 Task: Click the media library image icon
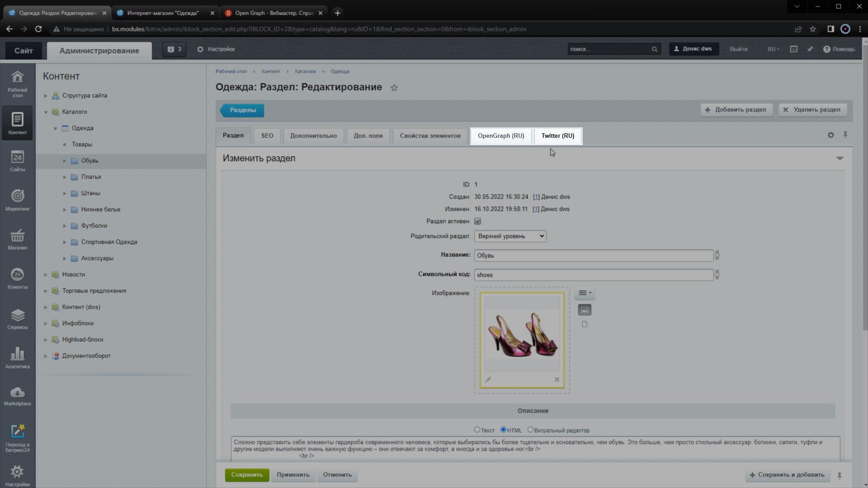[585, 310]
